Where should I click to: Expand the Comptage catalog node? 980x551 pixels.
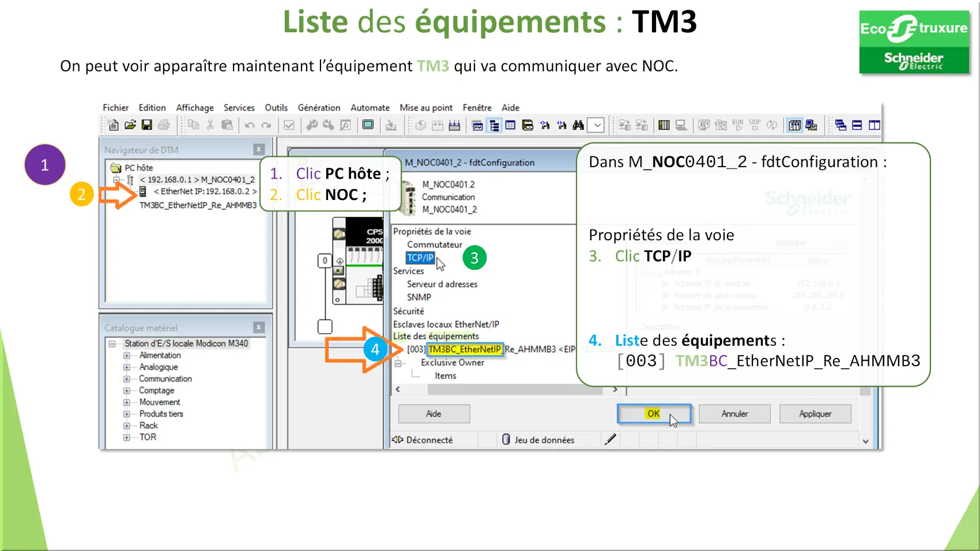[127, 391]
